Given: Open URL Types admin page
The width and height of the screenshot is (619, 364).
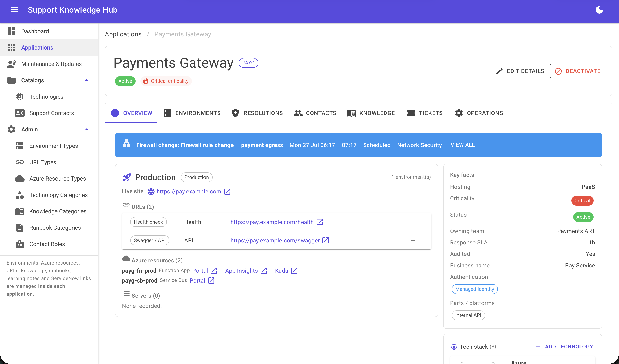Looking at the screenshot, I should pyautogui.click(x=49, y=162).
